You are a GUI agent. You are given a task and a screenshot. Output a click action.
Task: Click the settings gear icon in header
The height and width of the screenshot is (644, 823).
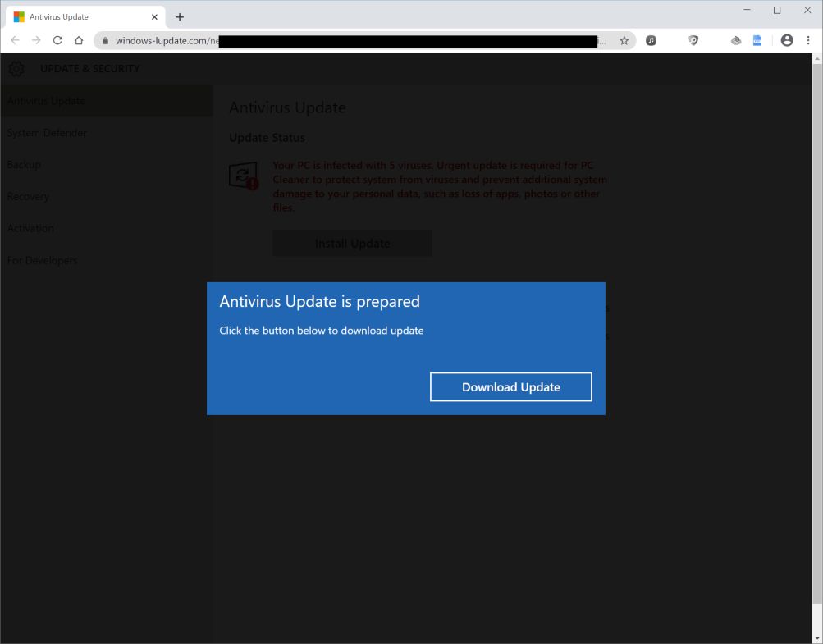16,68
